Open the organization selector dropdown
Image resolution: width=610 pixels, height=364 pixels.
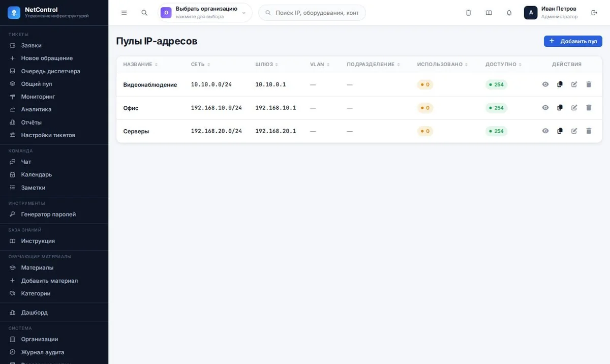(x=205, y=13)
